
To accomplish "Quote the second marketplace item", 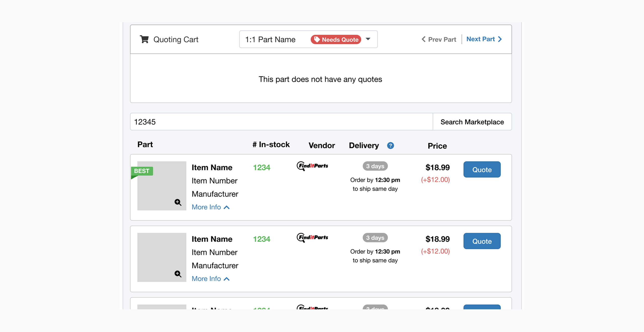I will click(x=482, y=241).
